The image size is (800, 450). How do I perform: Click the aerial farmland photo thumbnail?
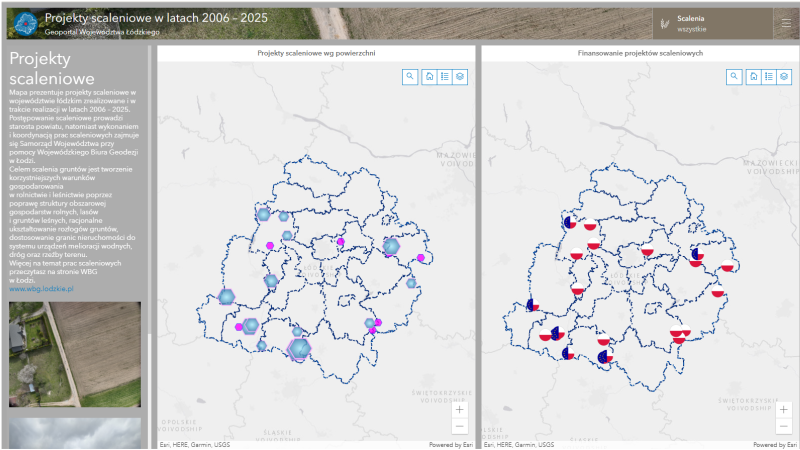pyautogui.click(x=75, y=354)
